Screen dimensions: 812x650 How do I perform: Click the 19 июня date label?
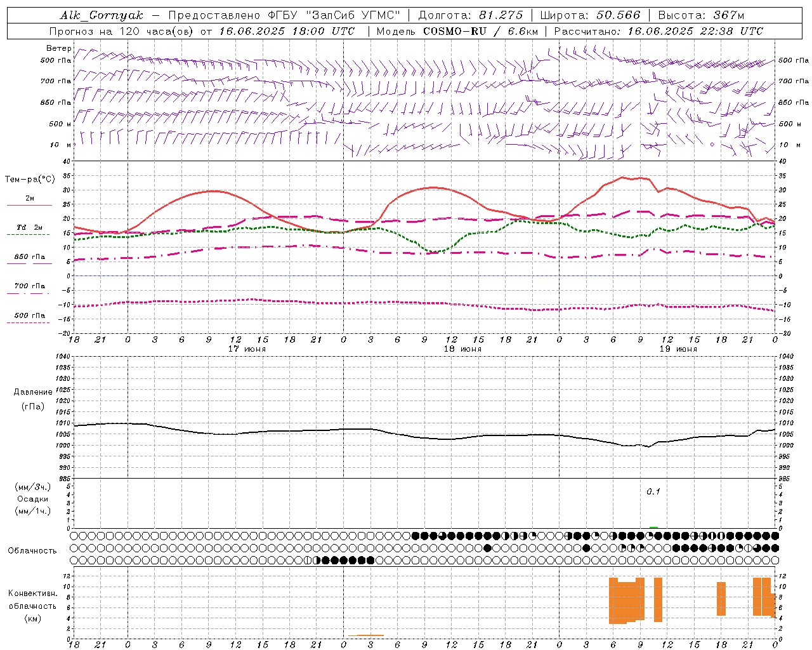pyautogui.click(x=678, y=349)
